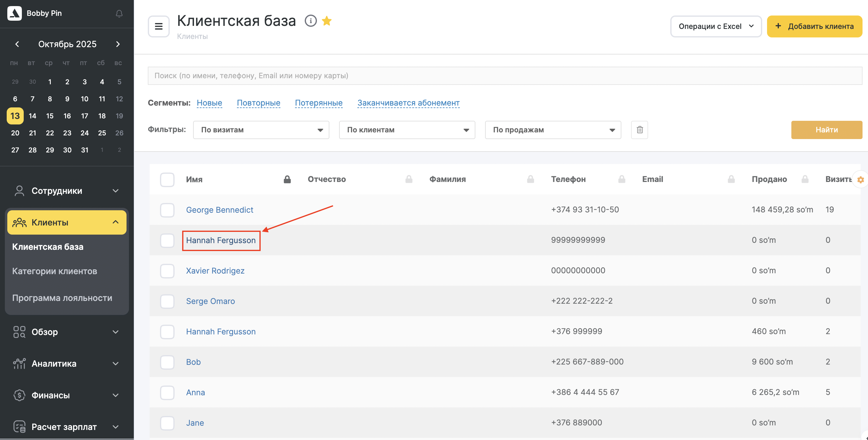This screenshot has width=868, height=440.
Task: Click the notification bell icon
Action: click(x=119, y=13)
